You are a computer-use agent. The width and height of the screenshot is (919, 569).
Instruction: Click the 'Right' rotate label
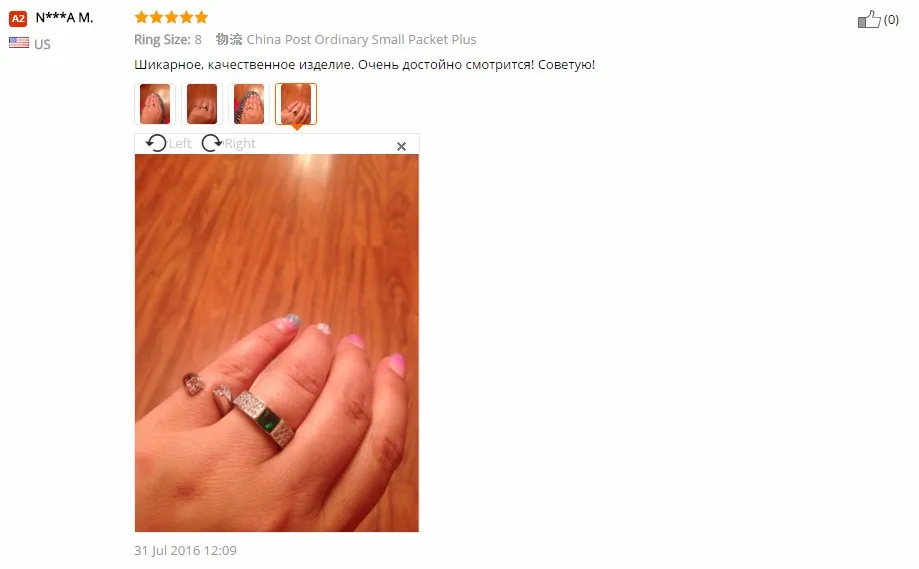pos(240,144)
